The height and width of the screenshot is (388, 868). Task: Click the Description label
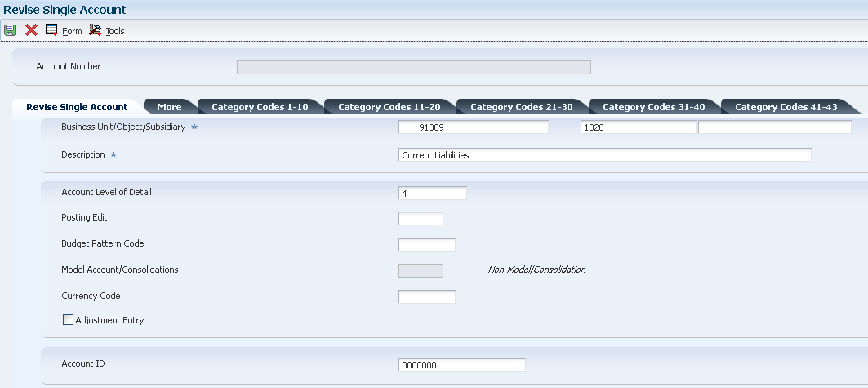point(83,154)
